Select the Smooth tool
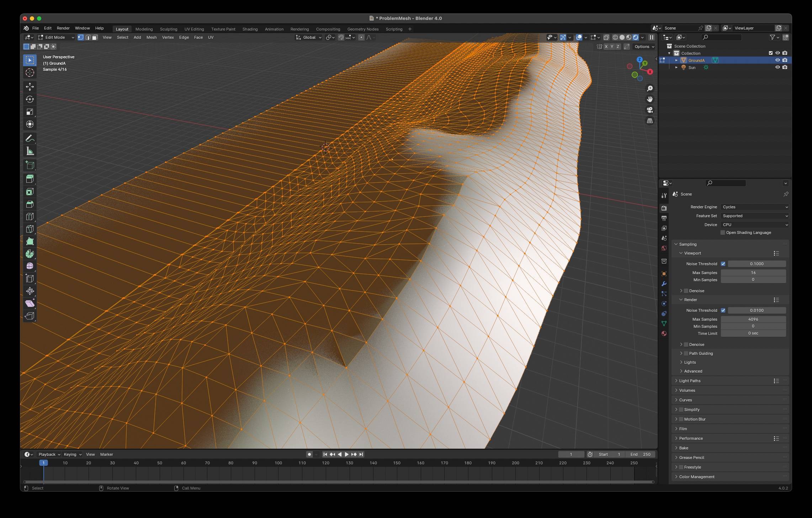812x518 pixels. pyautogui.click(x=30, y=266)
